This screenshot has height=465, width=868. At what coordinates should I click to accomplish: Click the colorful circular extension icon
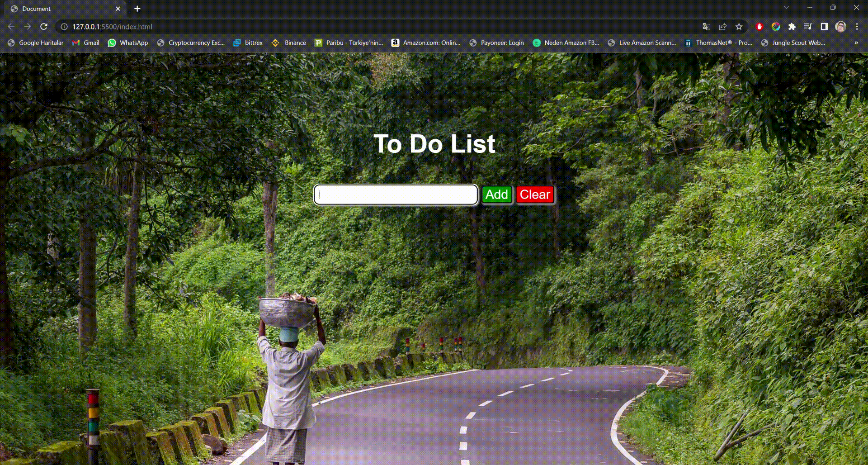click(776, 27)
